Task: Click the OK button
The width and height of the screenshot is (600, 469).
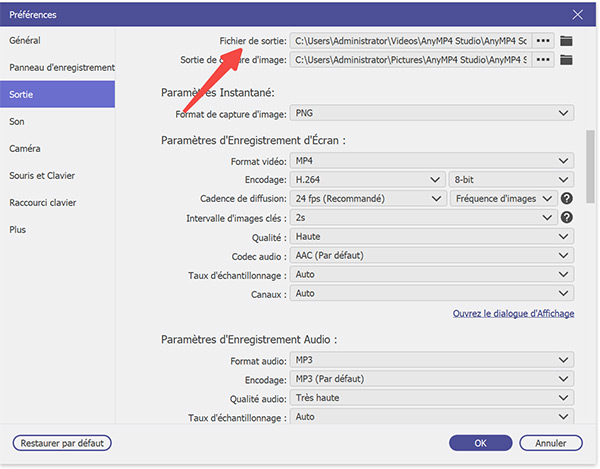Action: 480,442
